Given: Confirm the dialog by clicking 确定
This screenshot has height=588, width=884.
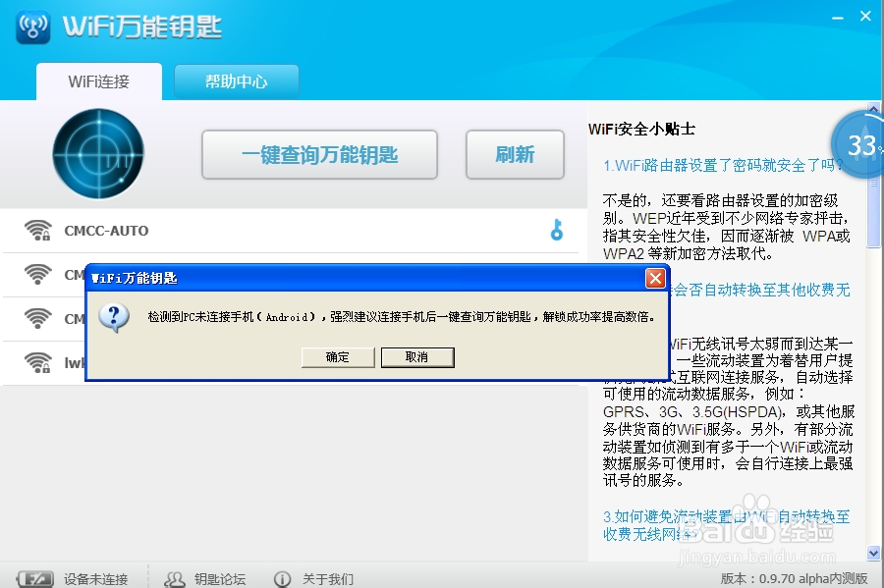Looking at the screenshot, I should tap(337, 357).
